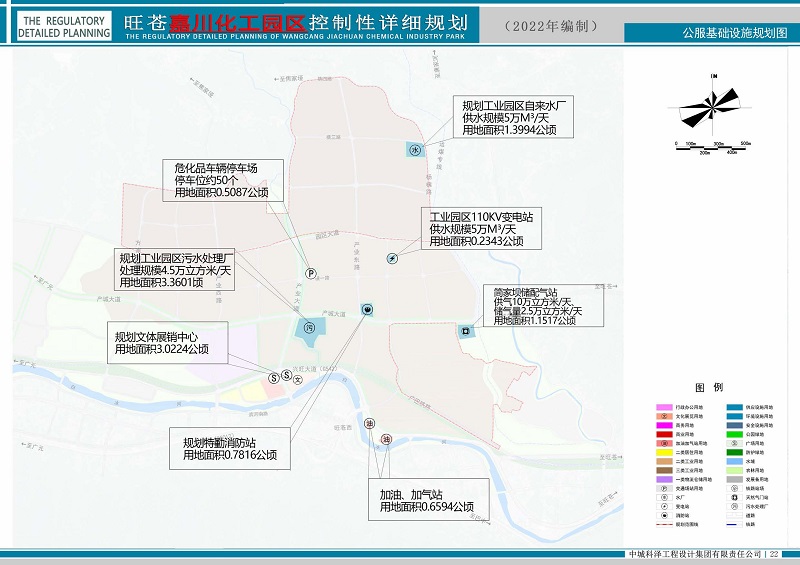
Task: Click the yellow 二类居住用地 legend swatch
Action: [x=663, y=451]
